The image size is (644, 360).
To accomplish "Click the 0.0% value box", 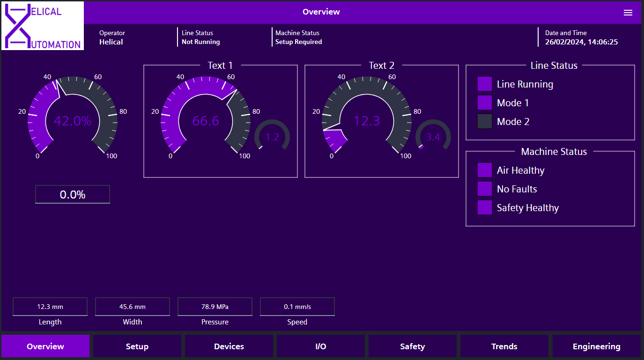I will [x=72, y=194].
